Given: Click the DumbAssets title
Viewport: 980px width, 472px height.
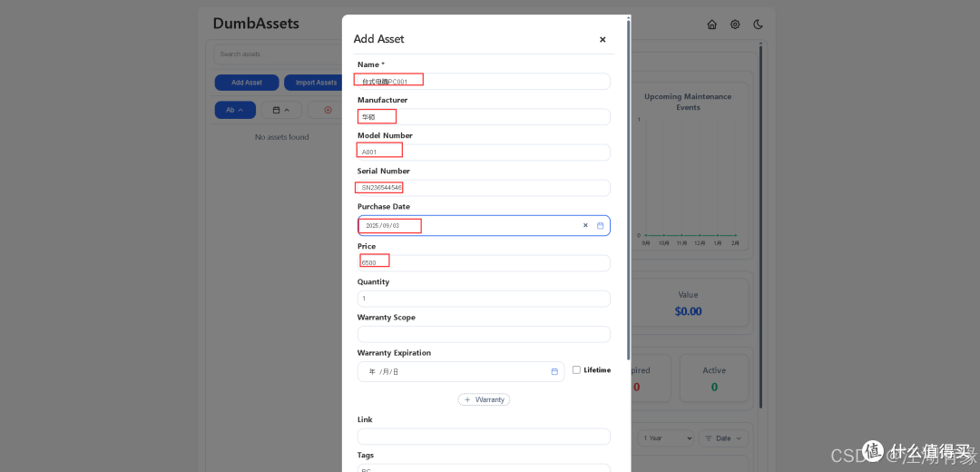Looking at the screenshot, I should [256, 24].
